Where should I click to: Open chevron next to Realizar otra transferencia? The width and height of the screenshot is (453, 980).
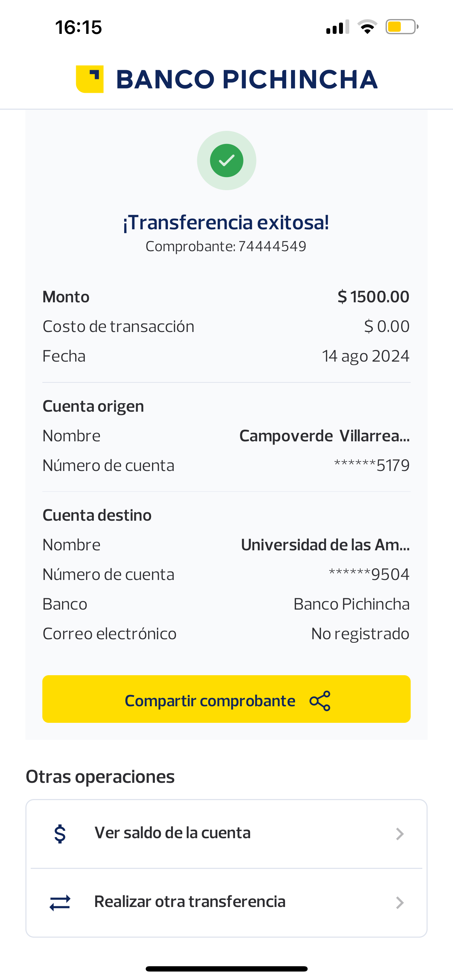pyautogui.click(x=399, y=902)
